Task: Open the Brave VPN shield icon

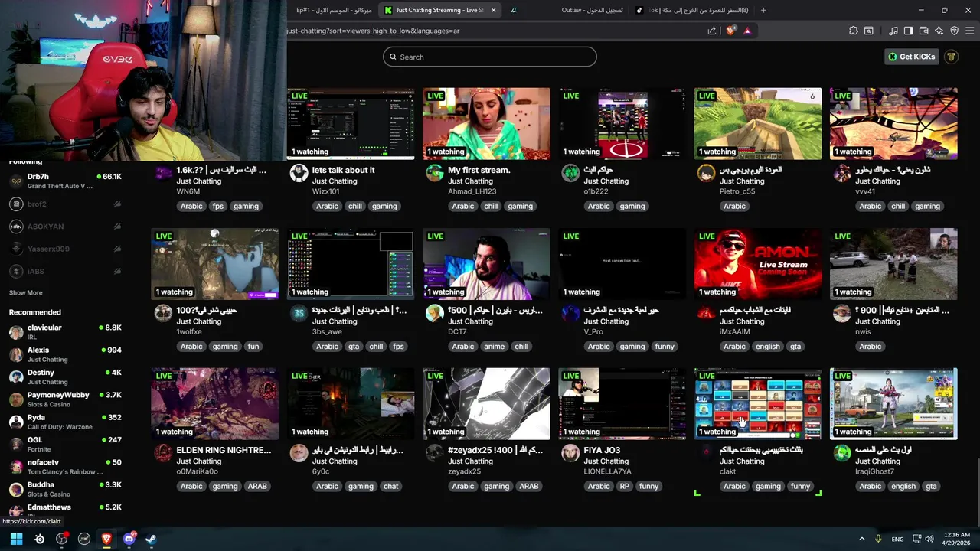Action: tap(954, 31)
